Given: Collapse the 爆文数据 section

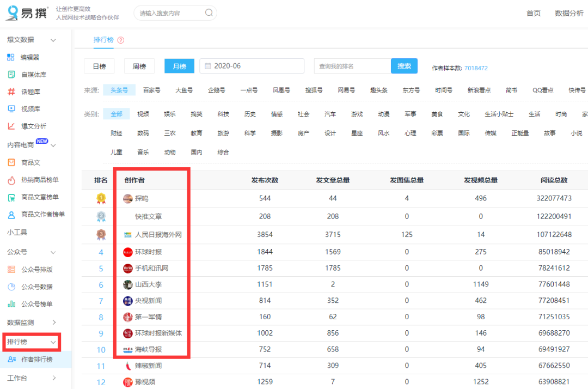Looking at the screenshot, I should (53, 40).
